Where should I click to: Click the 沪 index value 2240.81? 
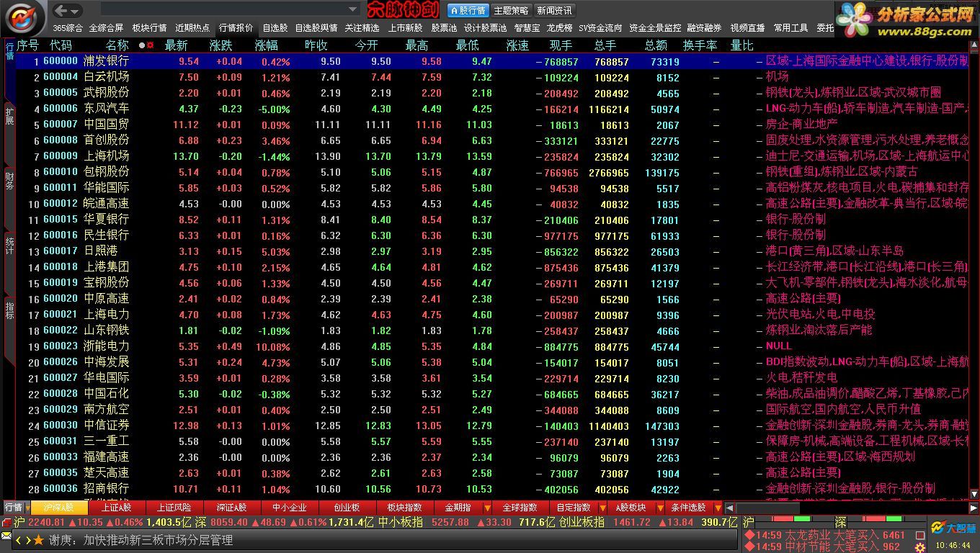click(x=48, y=523)
